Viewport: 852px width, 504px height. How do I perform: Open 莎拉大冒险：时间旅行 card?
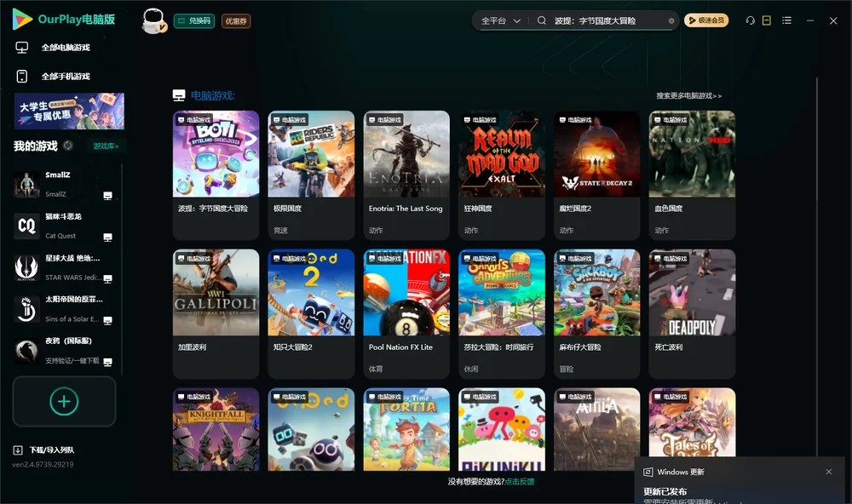pyautogui.click(x=502, y=313)
